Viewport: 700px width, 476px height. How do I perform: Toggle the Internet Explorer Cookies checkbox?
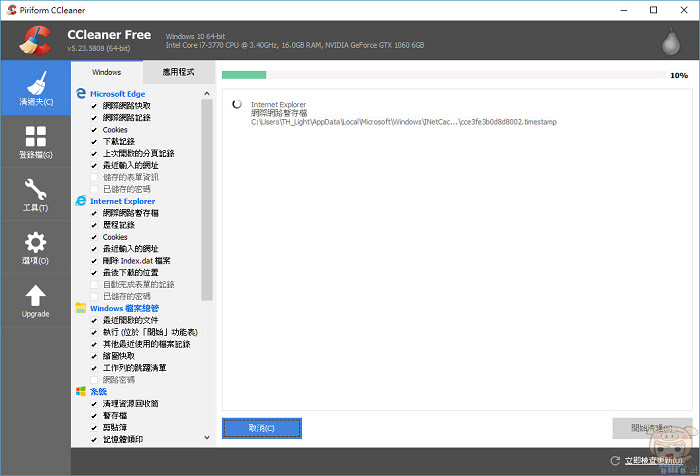94,237
